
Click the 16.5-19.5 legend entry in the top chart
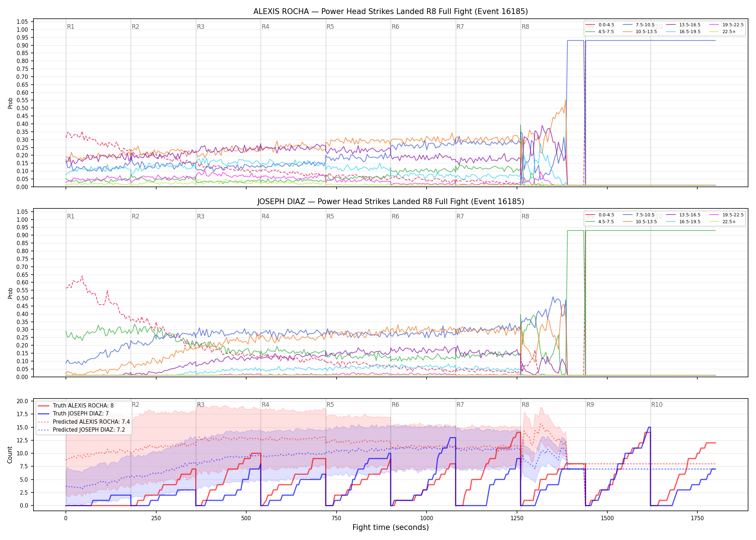tap(683, 32)
